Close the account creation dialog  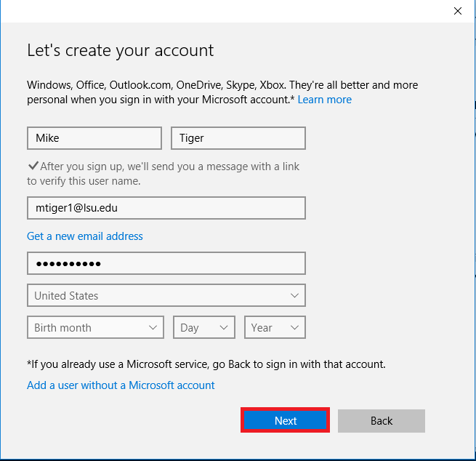[x=458, y=11]
